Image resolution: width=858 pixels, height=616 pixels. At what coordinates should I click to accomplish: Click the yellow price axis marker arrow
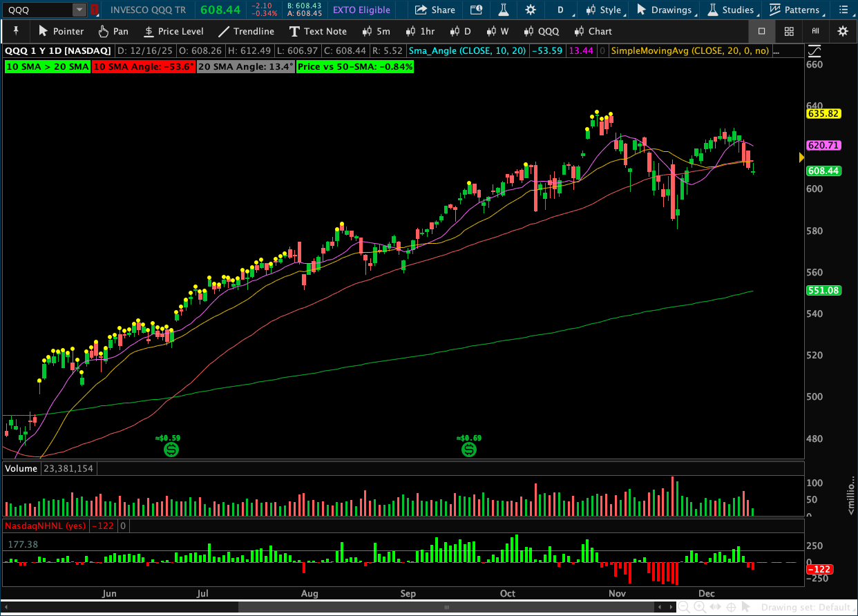tap(801, 157)
